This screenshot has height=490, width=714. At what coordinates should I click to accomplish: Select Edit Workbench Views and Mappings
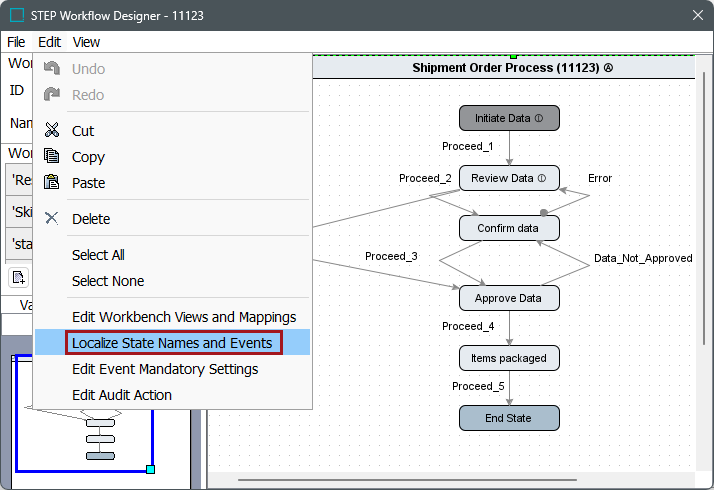(184, 317)
